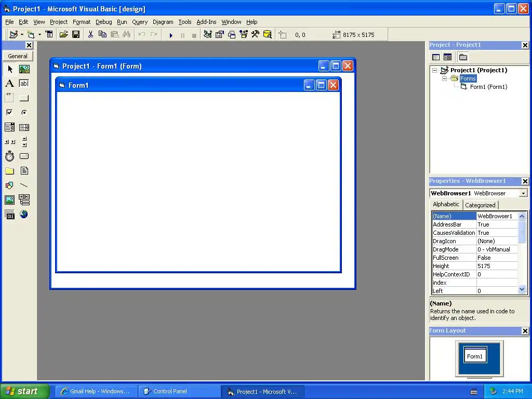The image size is (532, 399).
Task: Select the Line control tool
Action: tap(24, 185)
